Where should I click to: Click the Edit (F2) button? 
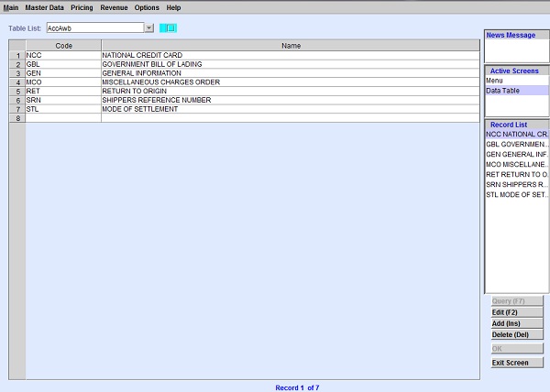tap(517, 312)
